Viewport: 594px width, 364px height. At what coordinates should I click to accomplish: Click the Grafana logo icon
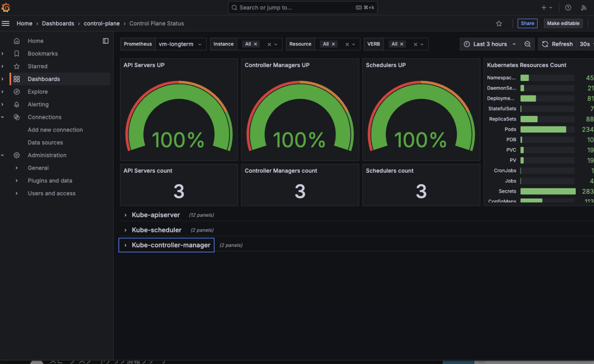[6, 8]
